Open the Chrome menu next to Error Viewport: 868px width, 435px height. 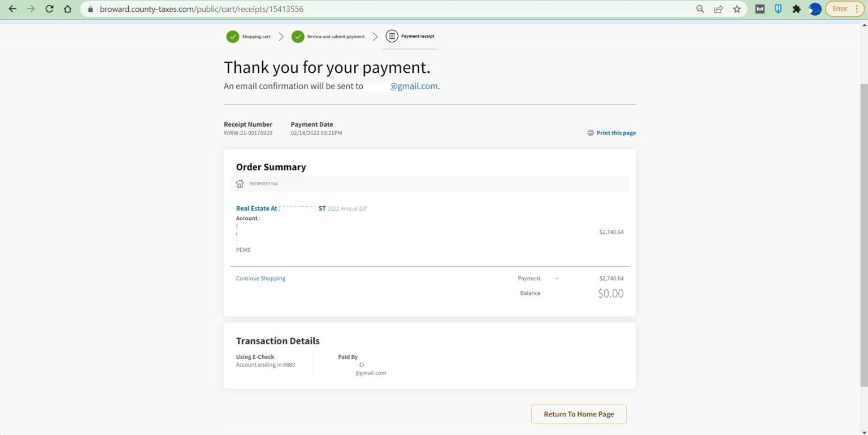coord(857,9)
